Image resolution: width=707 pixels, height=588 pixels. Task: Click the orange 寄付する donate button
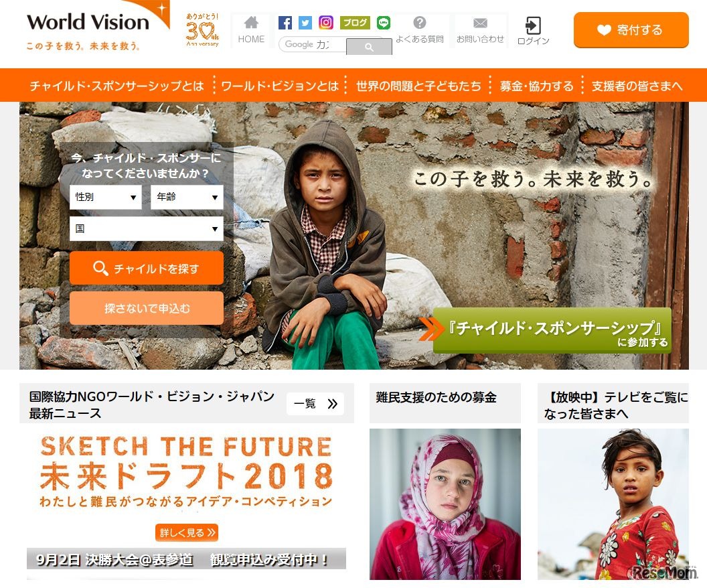[631, 29]
